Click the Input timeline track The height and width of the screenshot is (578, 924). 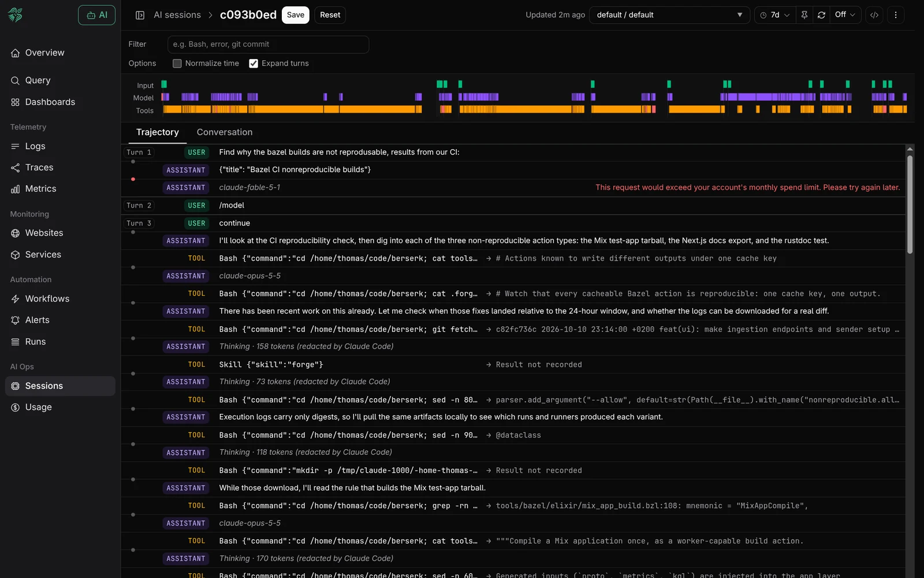click(x=534, y=84)
